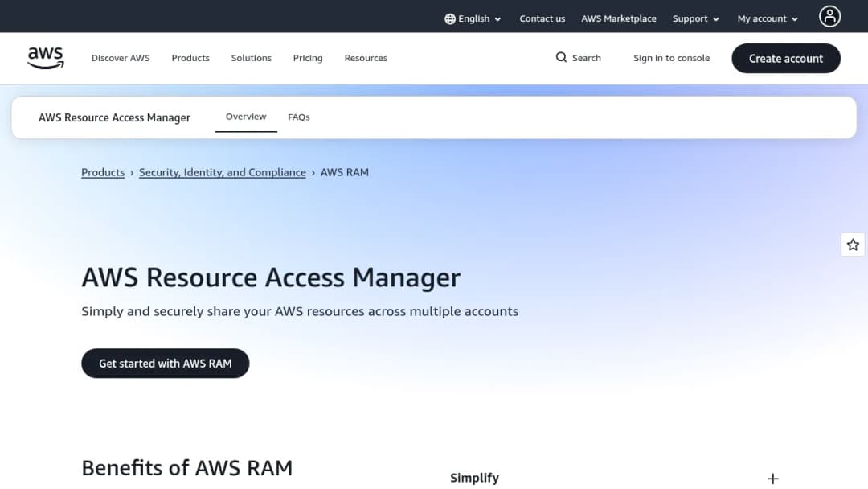Screen dimensions: 868x489
Task: Click the Simplify heading
Action: coord(474,478)
